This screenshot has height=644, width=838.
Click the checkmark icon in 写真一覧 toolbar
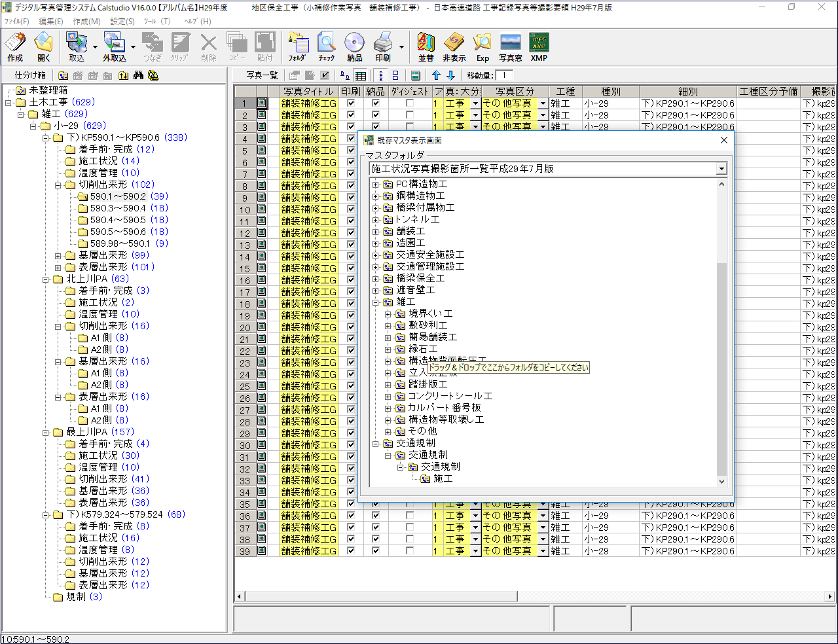click(x=325, y=75)
